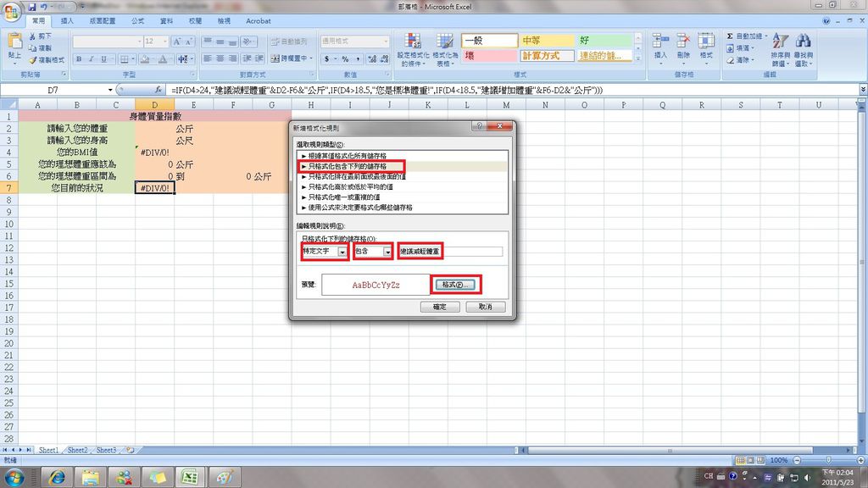The width and height of the screenshot is (868, 488).
Task: Open Sort and Filter (排序與篩選) menu
Action: coord(781,49)
